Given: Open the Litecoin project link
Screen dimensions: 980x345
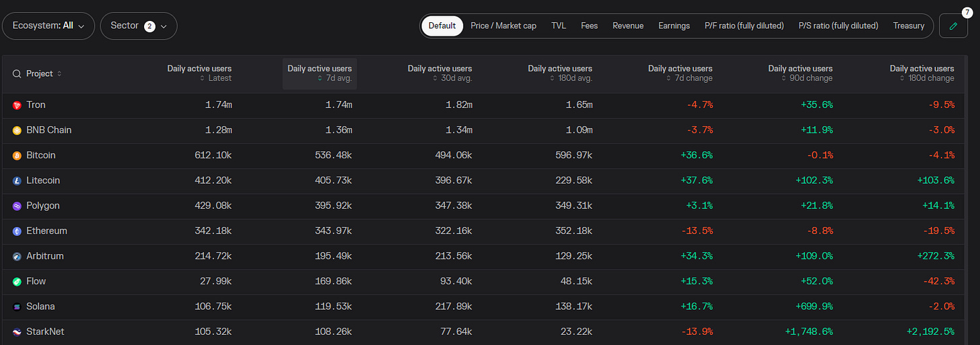Looking at the screenshot, I should coord(43,181).
